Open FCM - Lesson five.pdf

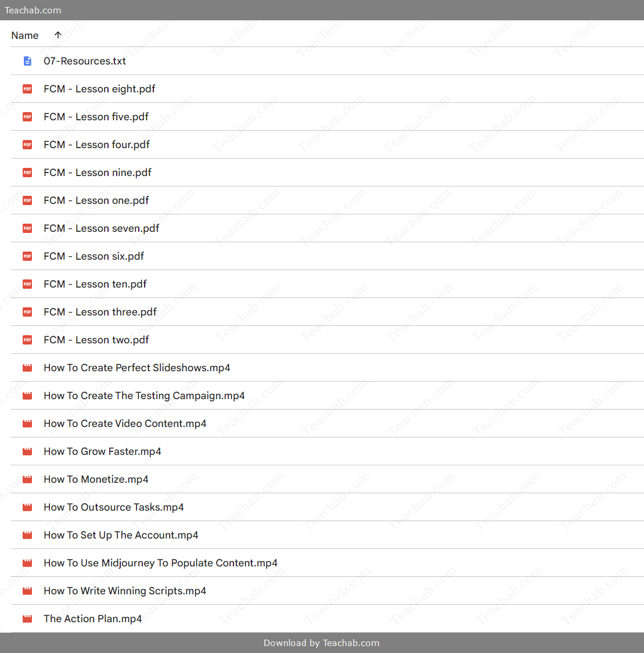96,117
